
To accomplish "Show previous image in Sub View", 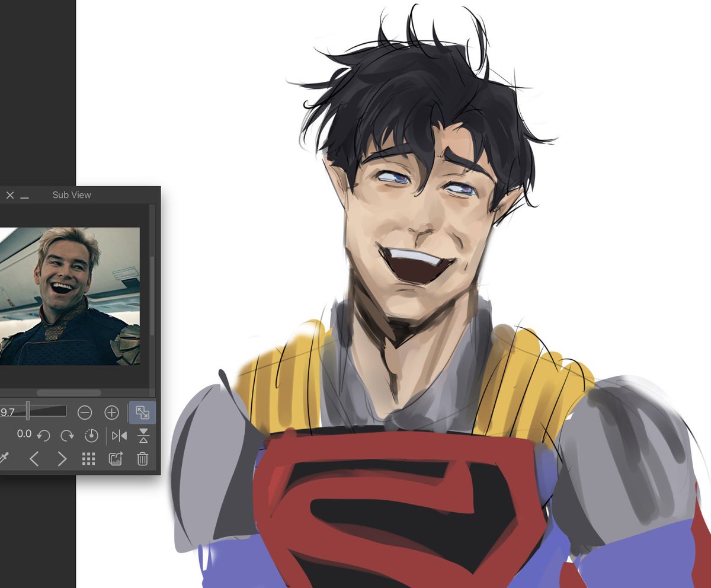I will coord(34,458).
